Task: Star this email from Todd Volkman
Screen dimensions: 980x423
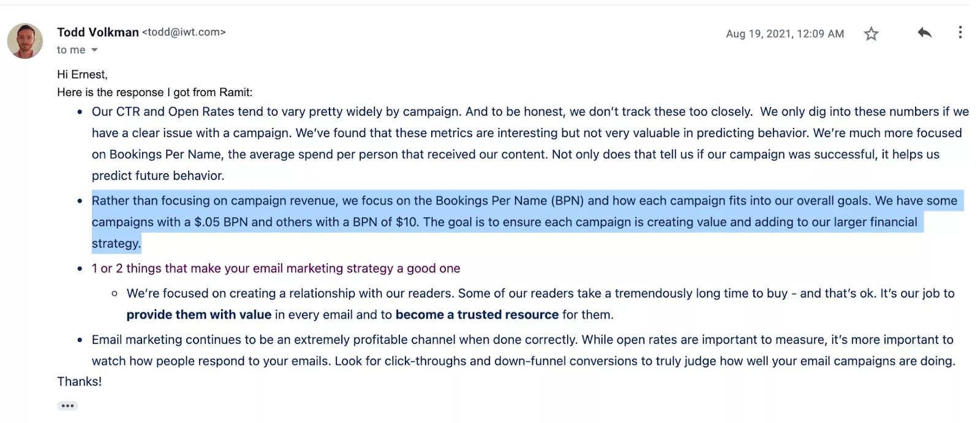Action: [x=871, y=34]
